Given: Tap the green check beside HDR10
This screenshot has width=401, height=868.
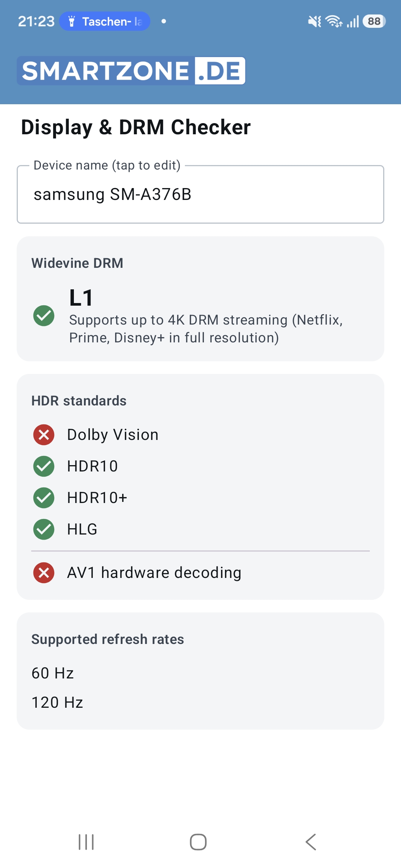Looking at the screenshot, I should (44, 466).
